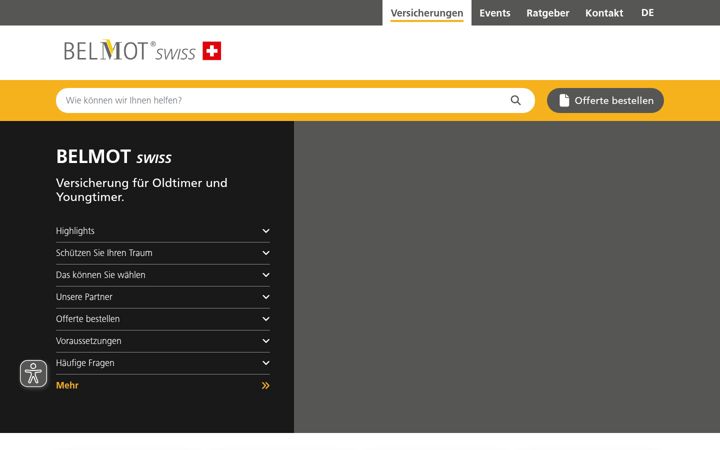The height and width of the screenshot is (450, 720).
Task: Expand the Unsere Partner chevron
Action: (x=266, y=297)
